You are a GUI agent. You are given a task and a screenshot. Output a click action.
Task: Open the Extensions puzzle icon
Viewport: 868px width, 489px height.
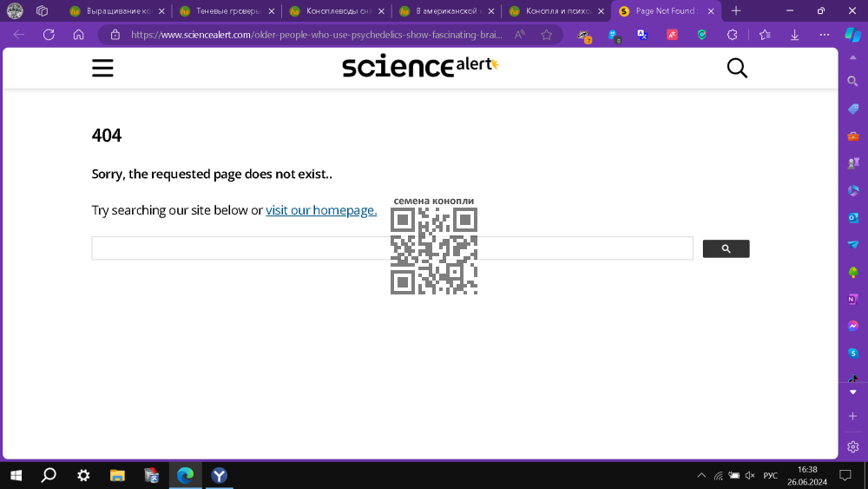click(x=732, y=35)
